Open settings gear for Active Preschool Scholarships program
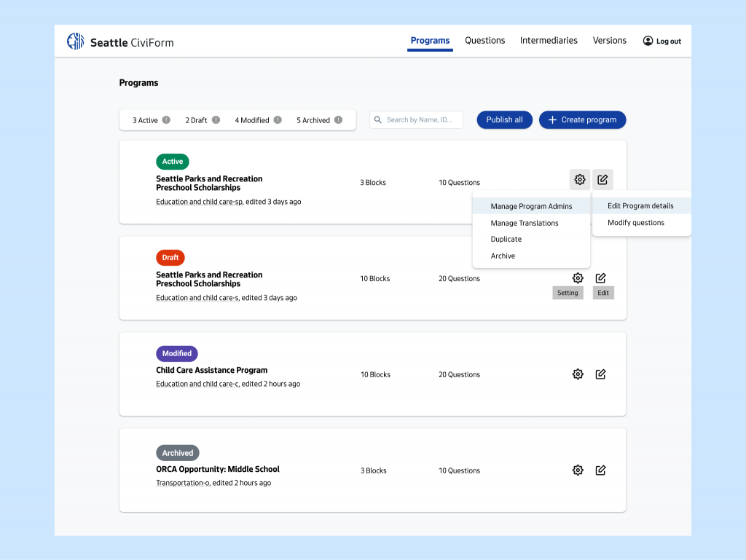This screenshot has width=746, height=560. pos(579,179)
